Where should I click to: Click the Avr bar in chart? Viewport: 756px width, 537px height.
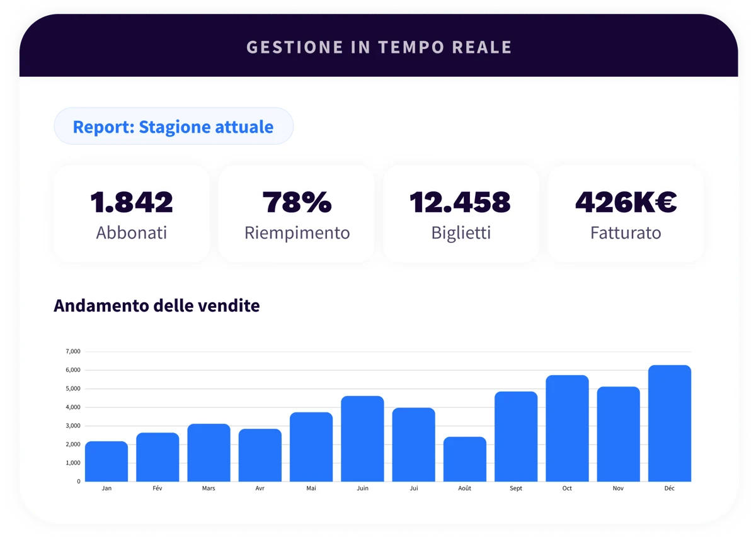tap(260, 455)
